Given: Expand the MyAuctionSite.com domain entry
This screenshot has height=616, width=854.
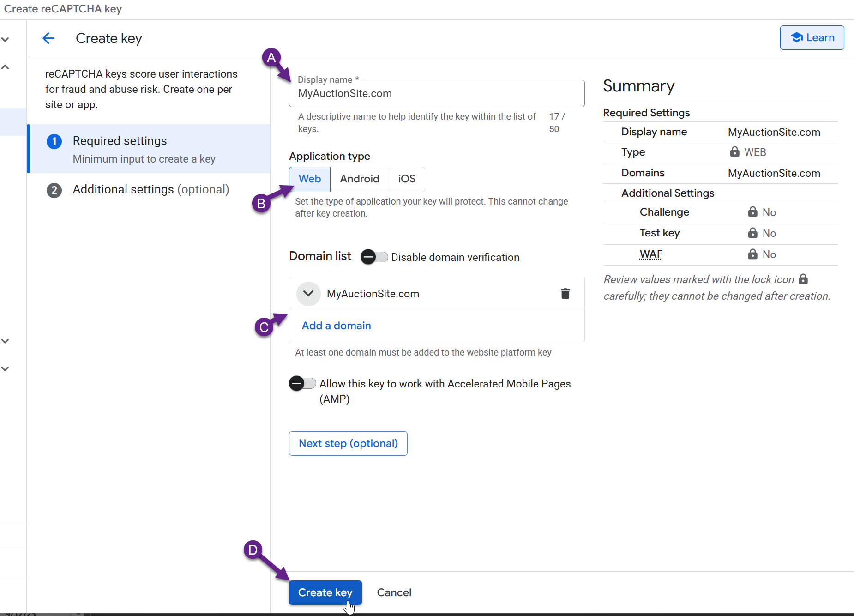Looking at the screenshot, I should [x=308, y=294].
